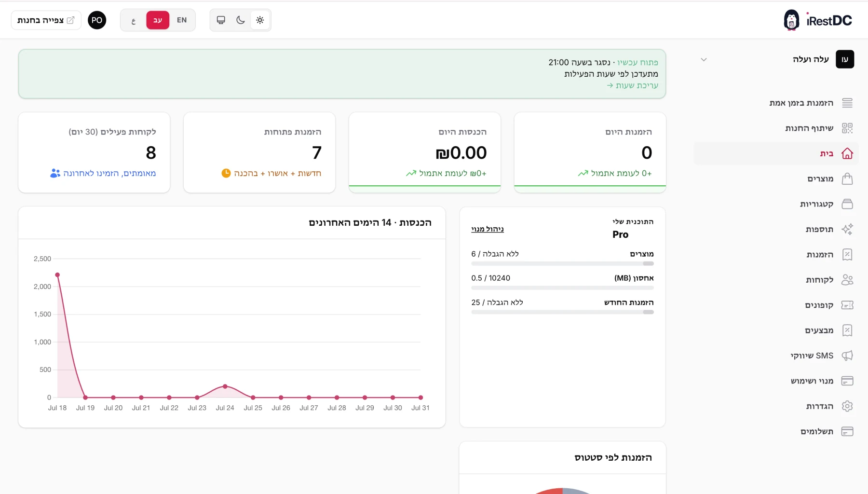
Task: Click the categories stack icon
Action: point(847,204)
